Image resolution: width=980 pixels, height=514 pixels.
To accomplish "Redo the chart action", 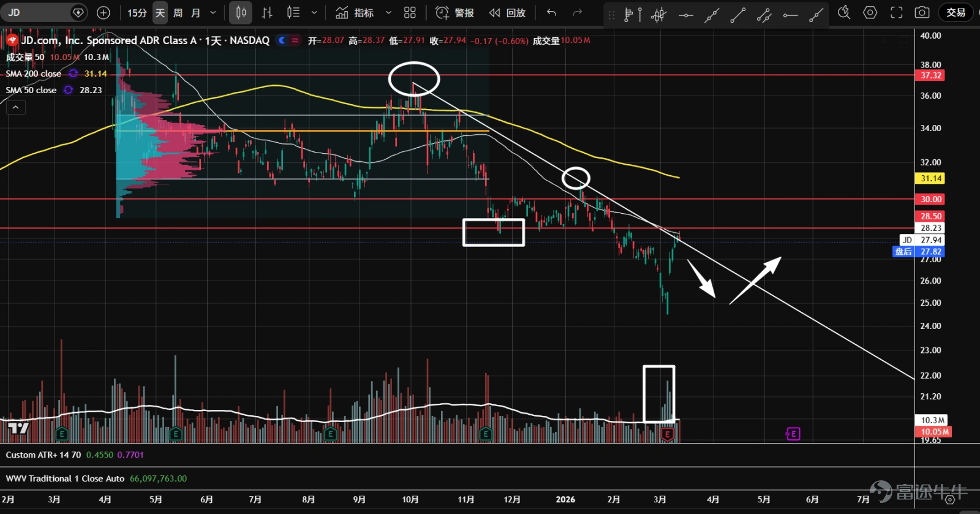I will click(577, 12).
